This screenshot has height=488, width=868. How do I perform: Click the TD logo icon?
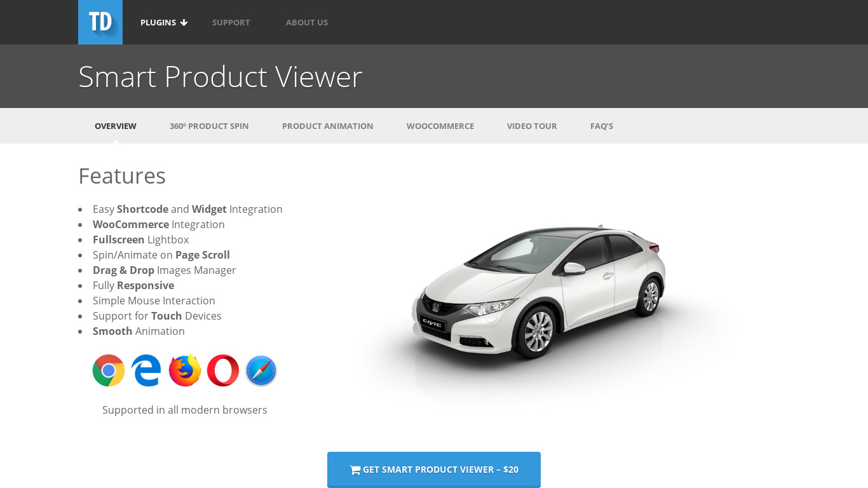pyautogui.click(x=100, y=22)
